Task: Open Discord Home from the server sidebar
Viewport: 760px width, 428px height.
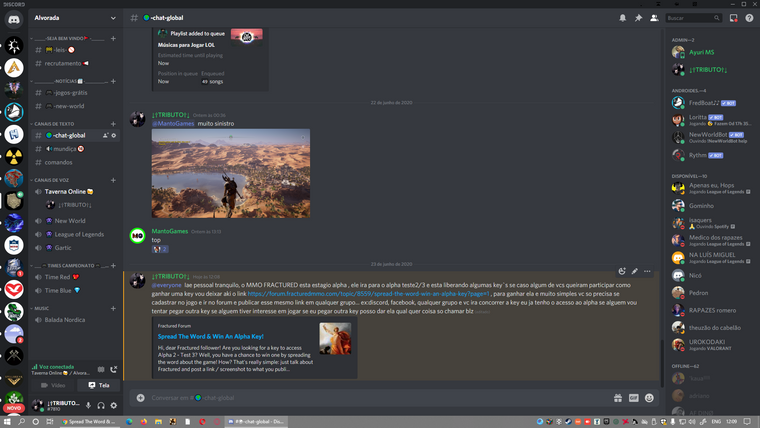Action: [x=14, y=18]
